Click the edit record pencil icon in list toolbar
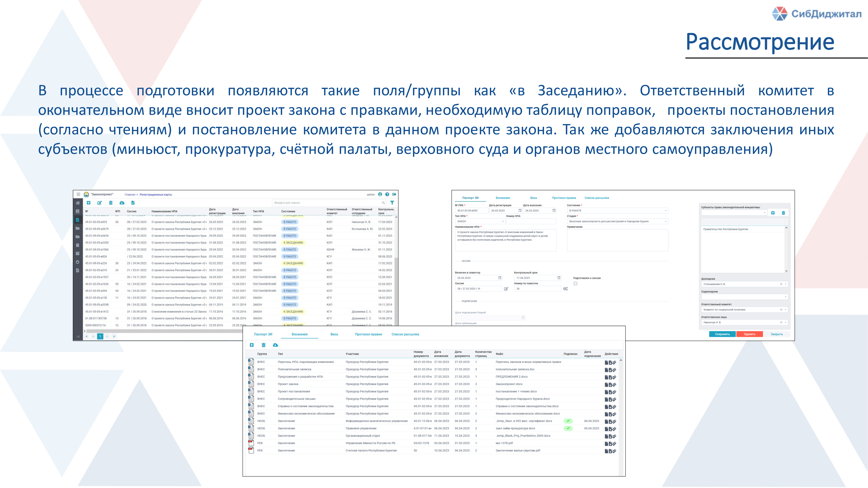 click(x=99, y=203)
